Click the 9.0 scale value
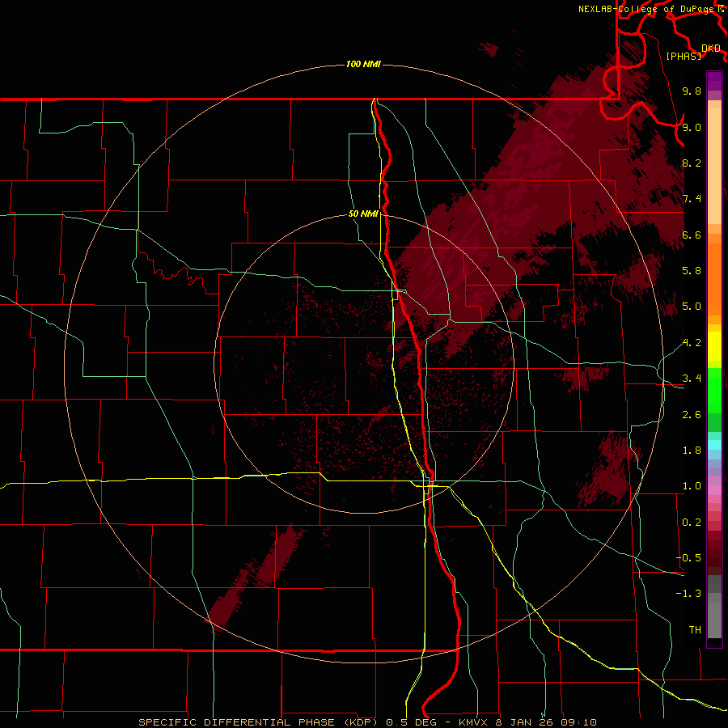Screen dimensions: 728x728 [x=692, y=127]
